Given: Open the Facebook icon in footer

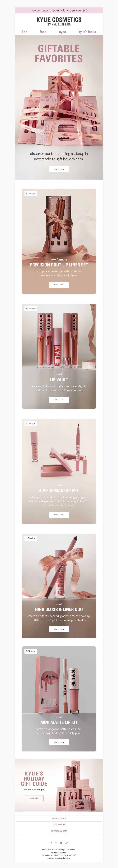Looking at the screenshot, I should (51, 843).
